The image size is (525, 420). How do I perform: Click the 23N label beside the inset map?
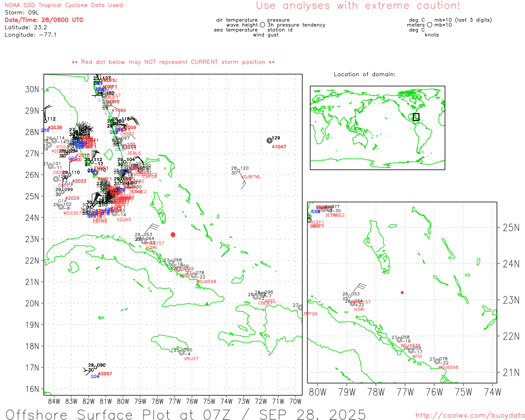point(511,300)
